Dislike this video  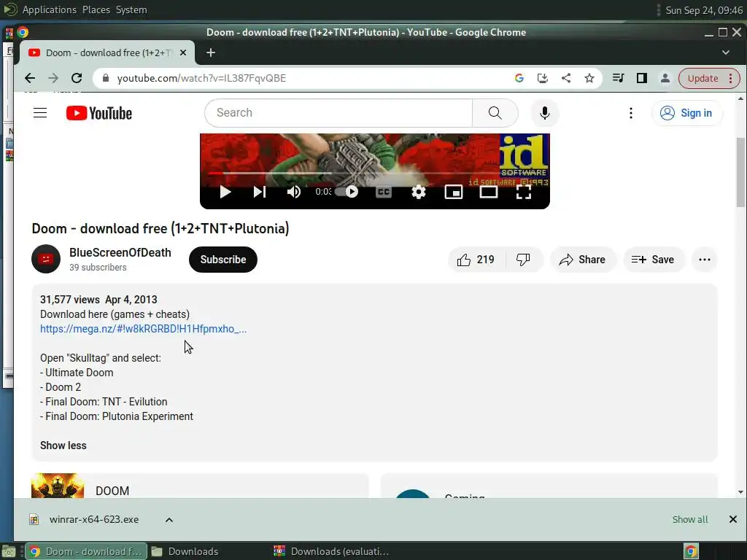(524, 260)
